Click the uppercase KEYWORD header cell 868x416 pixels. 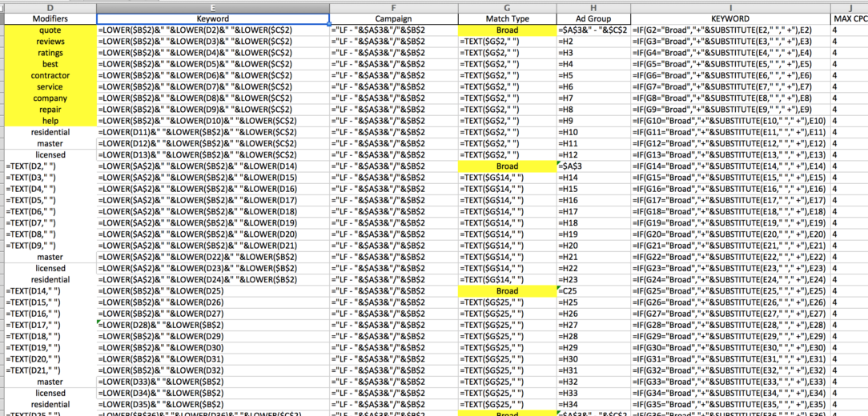coord(730,19)
